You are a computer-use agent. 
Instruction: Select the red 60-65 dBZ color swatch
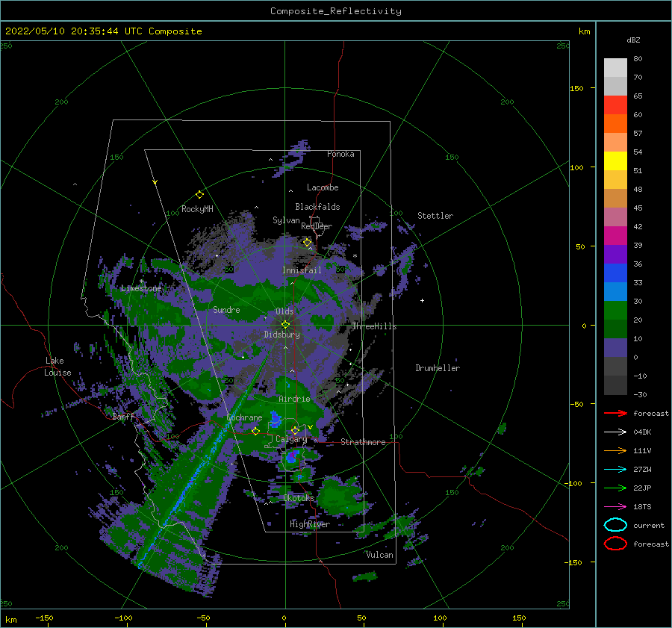coord(615,105)
